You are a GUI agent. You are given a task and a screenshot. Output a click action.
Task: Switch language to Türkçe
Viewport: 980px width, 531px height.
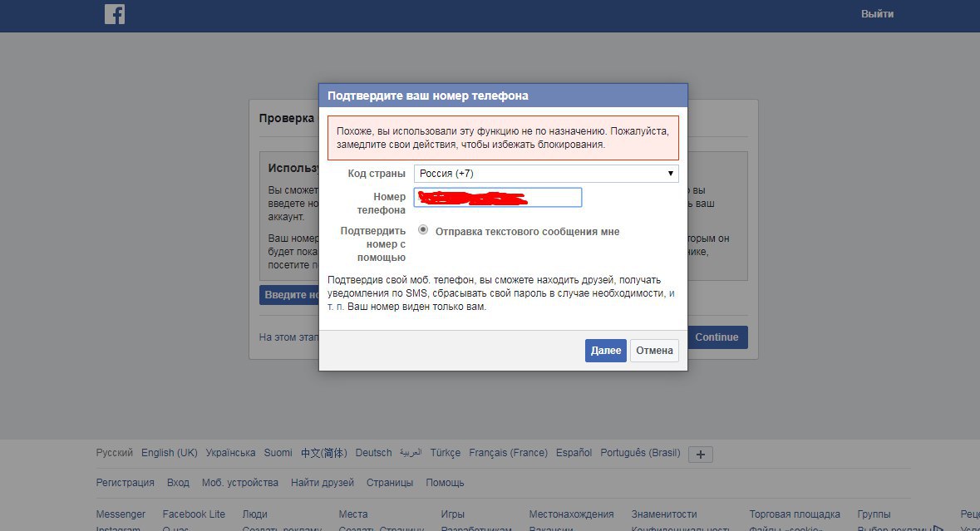point(445,453)
